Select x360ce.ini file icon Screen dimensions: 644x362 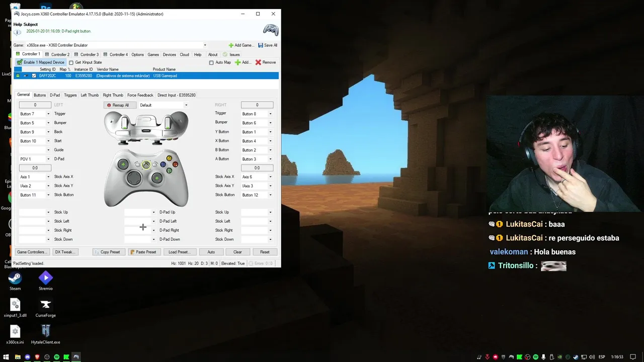pyautogui.click(x=15, y=334)
